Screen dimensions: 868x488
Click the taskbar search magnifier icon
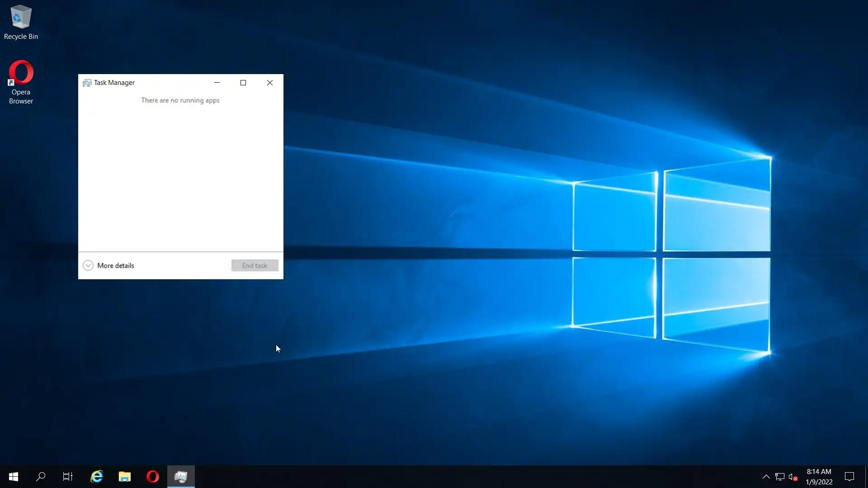tap(41, 477)
